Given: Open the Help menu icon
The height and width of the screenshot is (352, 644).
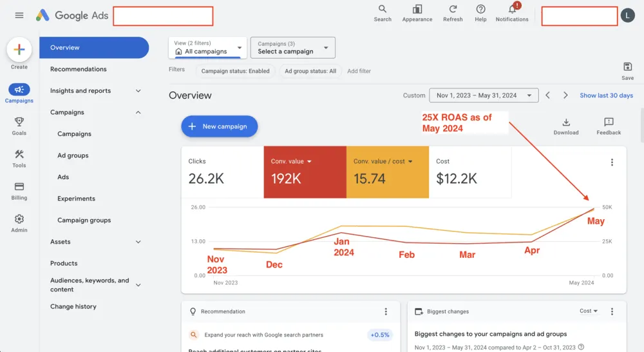Looking at the screenshot, I should pos(480,13).
